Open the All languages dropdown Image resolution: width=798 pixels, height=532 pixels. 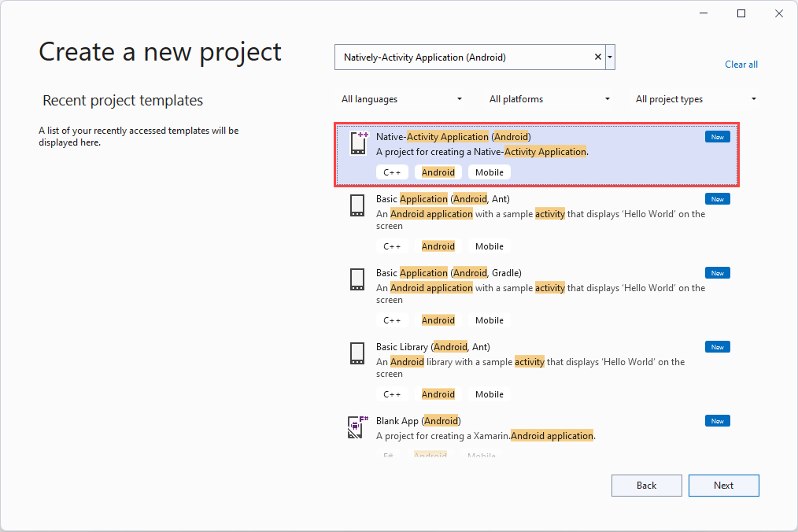pyautogui.click(x=401, y=98)
